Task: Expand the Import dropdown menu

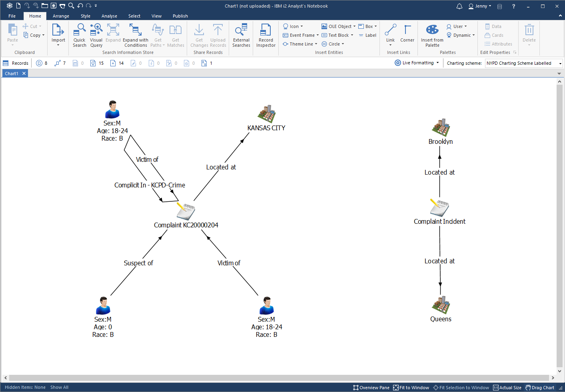Action: click(x=58, y=45)
